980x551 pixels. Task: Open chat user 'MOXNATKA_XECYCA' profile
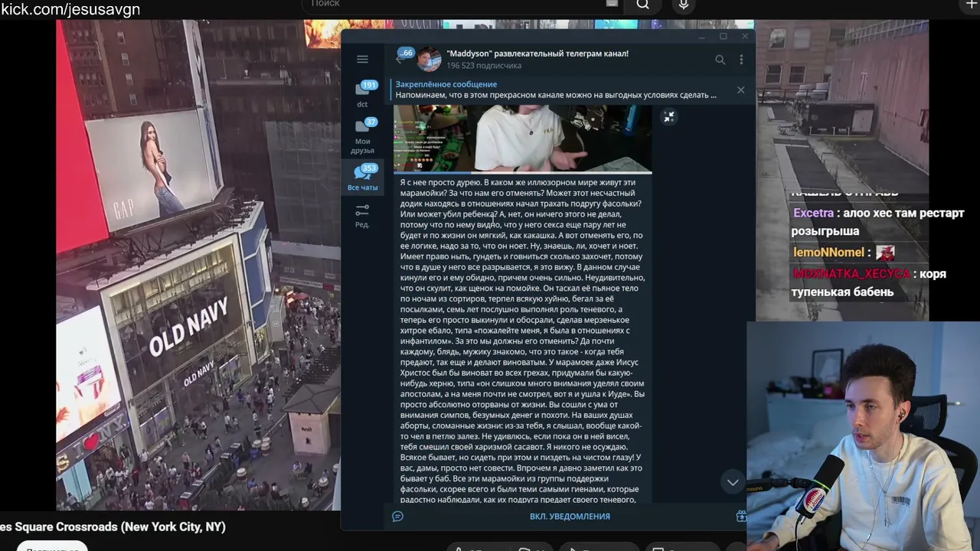click(x=851, y=274)
